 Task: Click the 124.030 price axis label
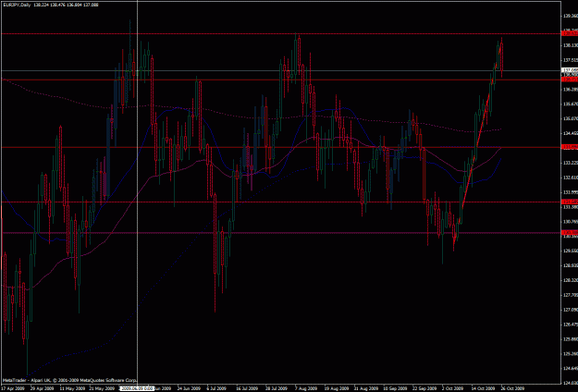[571, 383]
